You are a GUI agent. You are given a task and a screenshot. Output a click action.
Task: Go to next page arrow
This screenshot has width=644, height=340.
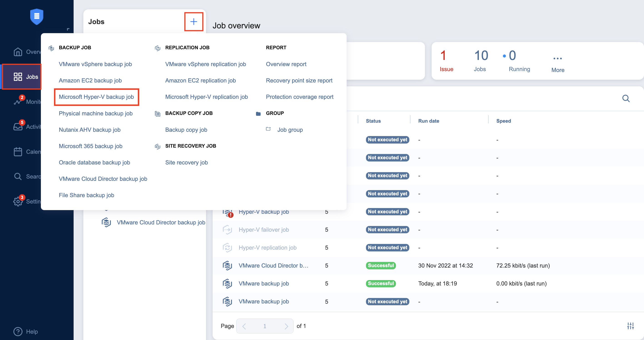pos(286,326)
